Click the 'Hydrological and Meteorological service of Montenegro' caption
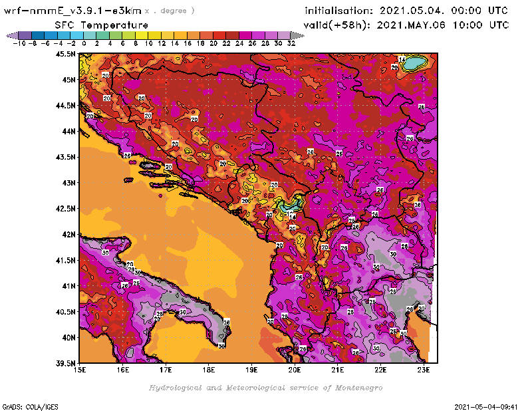The width and height of the screenshot is (532, 411). (265, 388)
